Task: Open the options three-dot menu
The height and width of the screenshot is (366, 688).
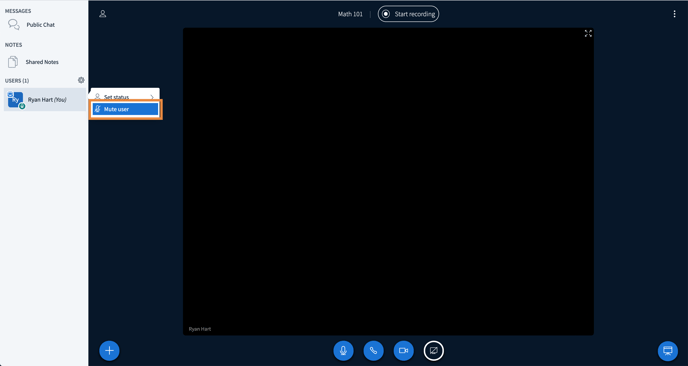Action: tap(674, 14)
